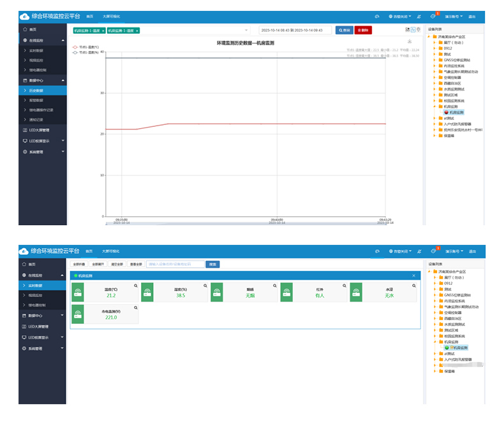Image resolution: width=504 pixels, height=424 pixels.
Task: Switch to map pin view icon beside delete
Action: [x=419, y=29]
